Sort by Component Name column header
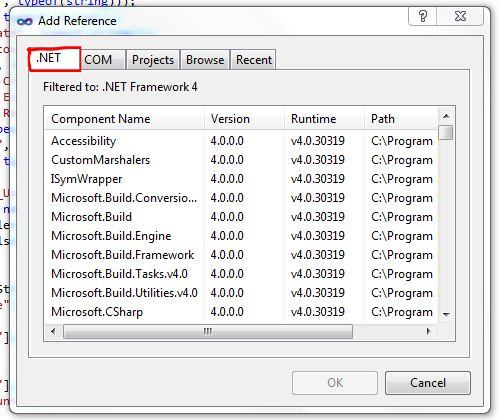500x420 pixels. (x=124, y=119)
